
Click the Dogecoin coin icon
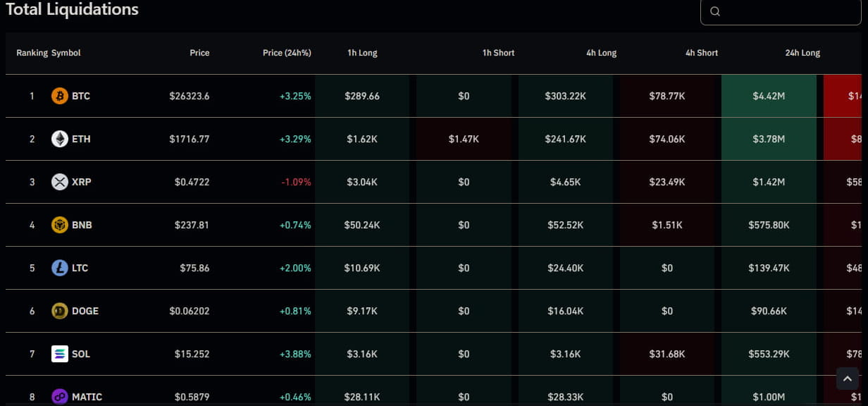click(x=60, y=311)
